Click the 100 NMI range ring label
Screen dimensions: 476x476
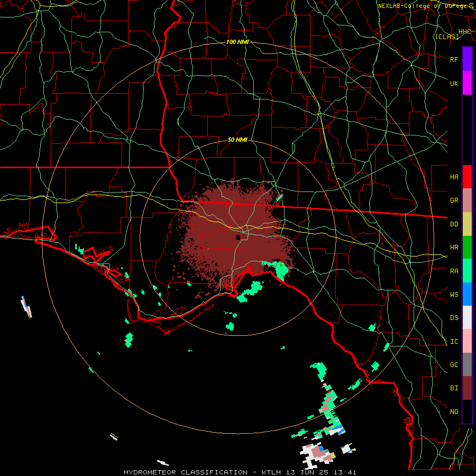click(x=237, y=42)
